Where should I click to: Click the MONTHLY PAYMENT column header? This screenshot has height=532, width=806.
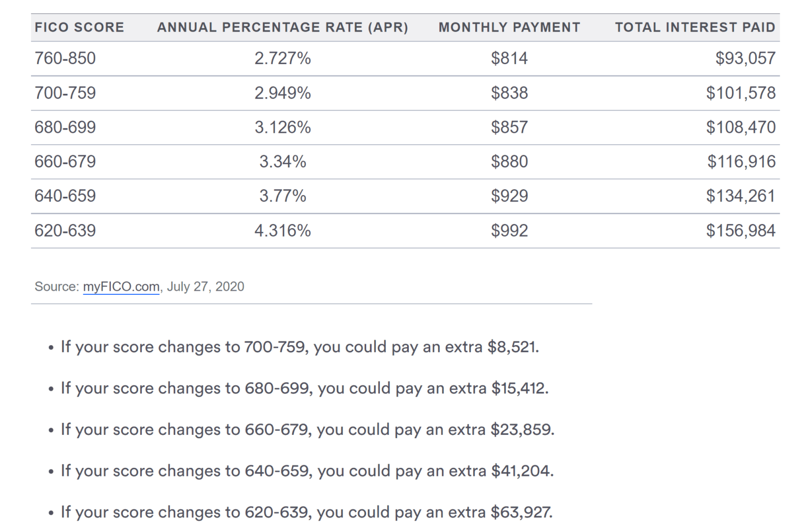click(510, 27)
